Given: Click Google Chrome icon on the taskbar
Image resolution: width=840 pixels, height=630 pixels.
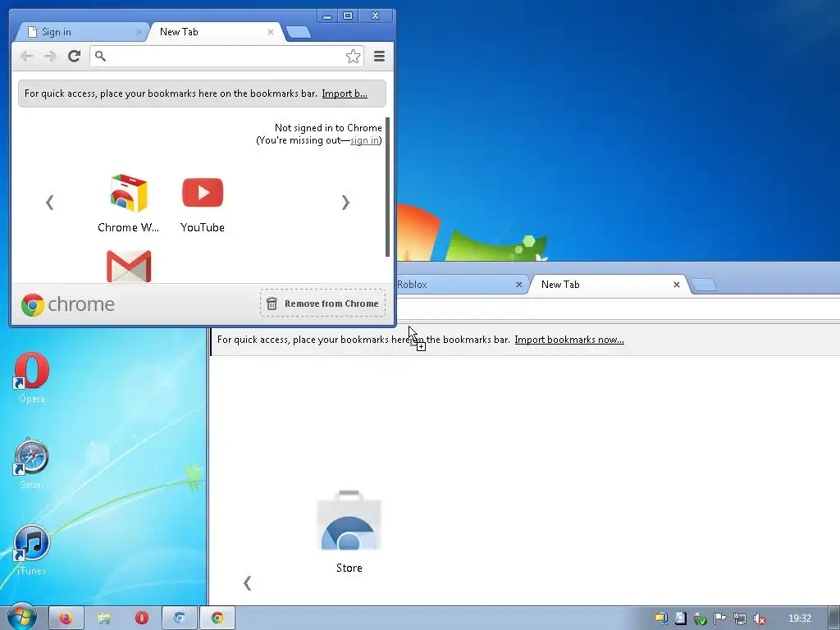Looking at the screenshot, I should [x=217, y=618].
